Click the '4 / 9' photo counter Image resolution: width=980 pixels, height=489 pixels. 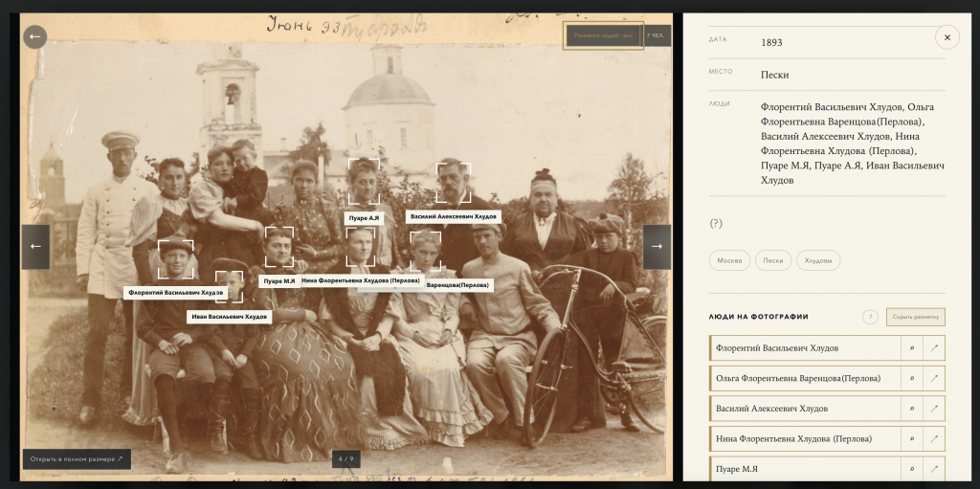click(345, 459)
